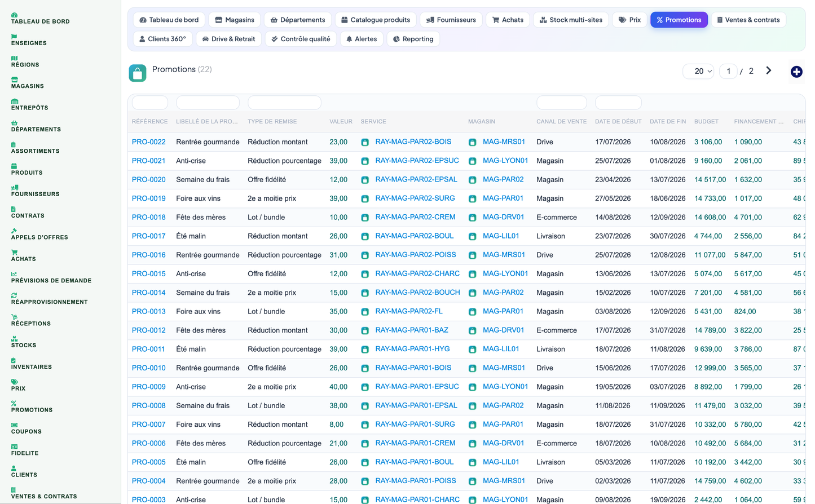Open Fidelite sidebar item
Image resolution: width=815 pixels, height=504 pixels.
[x=25, y=450]
